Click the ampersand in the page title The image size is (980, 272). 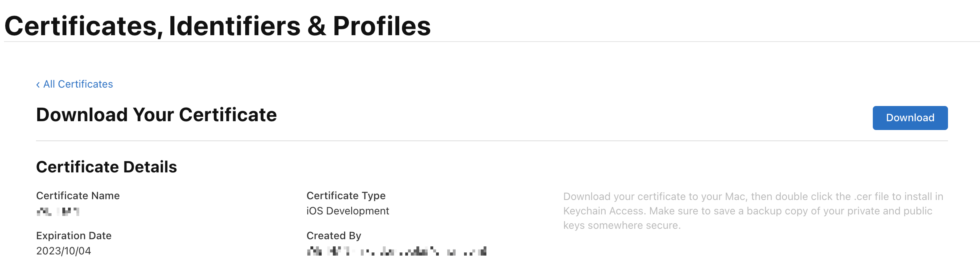[x=317, y=26]
